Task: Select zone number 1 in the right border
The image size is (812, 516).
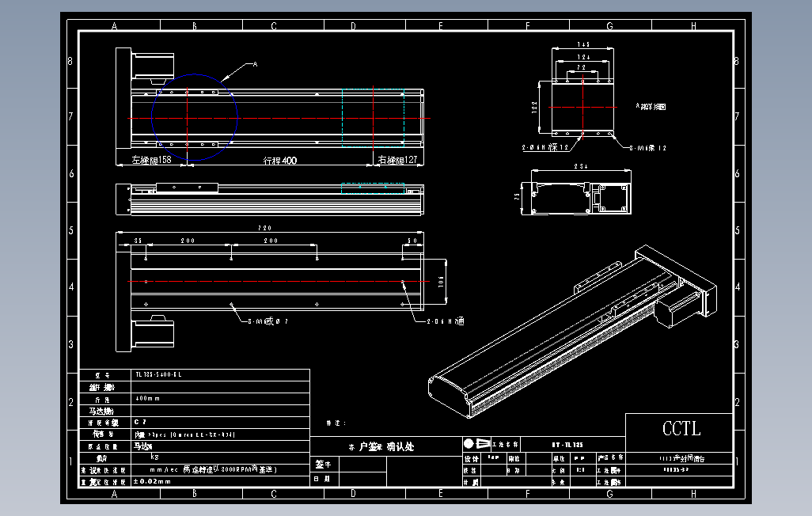Action: tap(737, 461)
